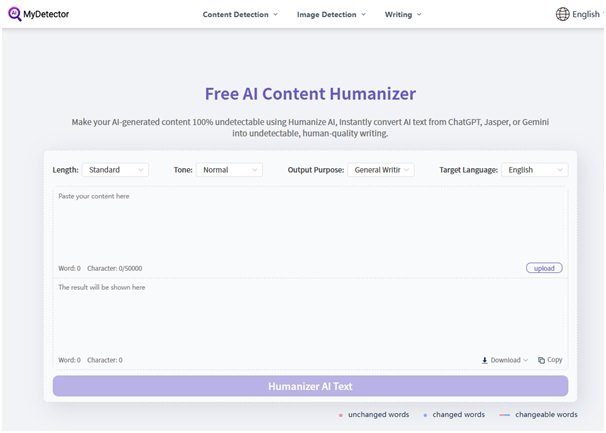The height and width of the screenshot is (433, 606).
Task: Click the 'Output Purpose:' label
Action: click(315, 170)
